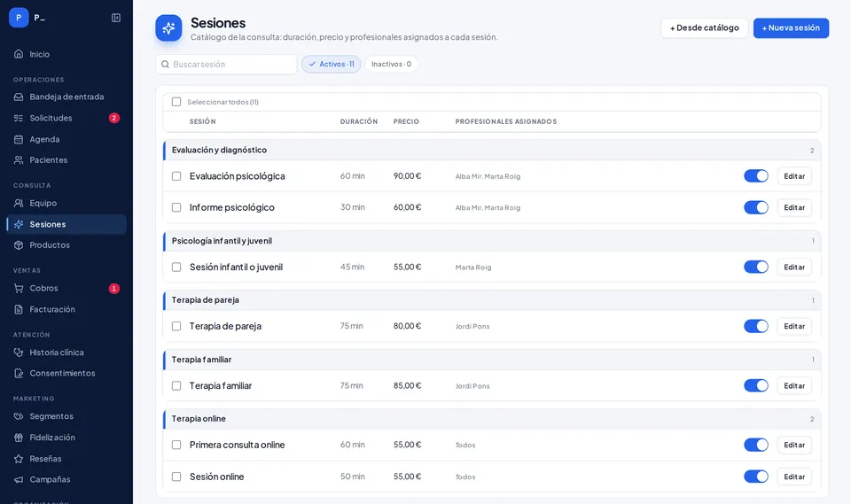Check the Sesión online row checkbox
The height and width of the screenshot is (504, 851).
tap(176, 477)
